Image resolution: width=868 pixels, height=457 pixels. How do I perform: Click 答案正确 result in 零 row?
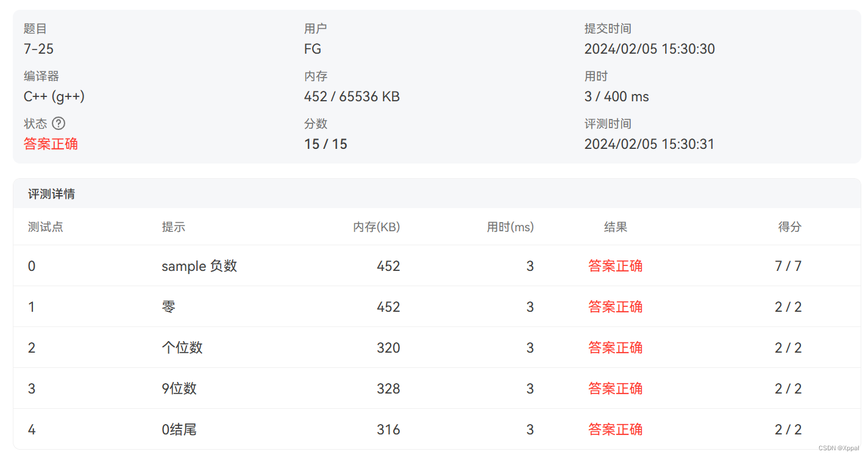pos(616,307)
